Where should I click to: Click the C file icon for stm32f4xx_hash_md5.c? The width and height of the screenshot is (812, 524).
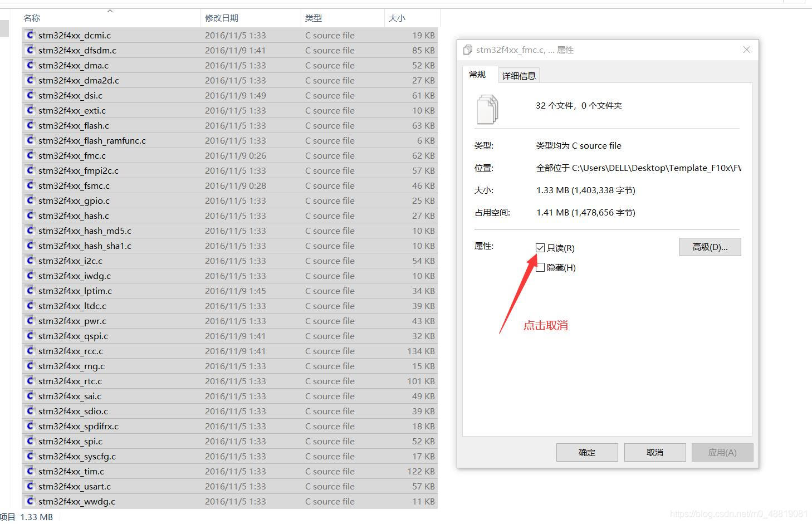pos(30,230)
